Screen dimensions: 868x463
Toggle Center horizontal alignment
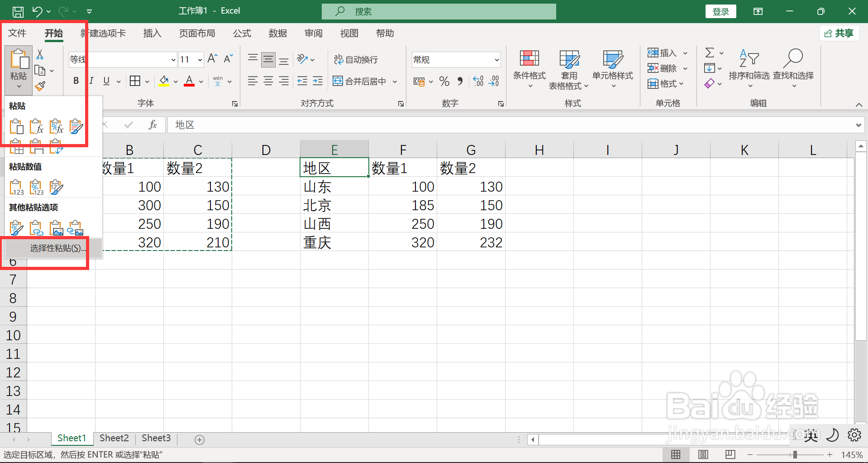(x=268, y=82)
